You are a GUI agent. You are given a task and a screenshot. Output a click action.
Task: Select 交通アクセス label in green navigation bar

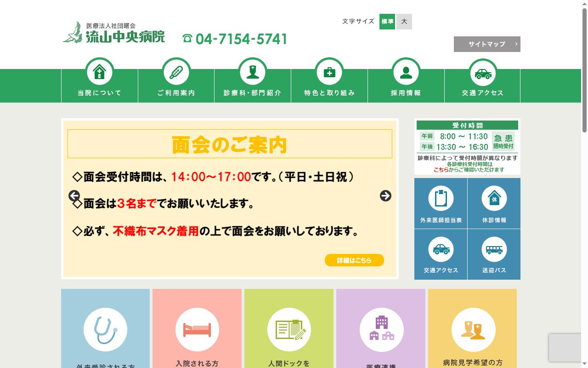click(x=483, y=93)
